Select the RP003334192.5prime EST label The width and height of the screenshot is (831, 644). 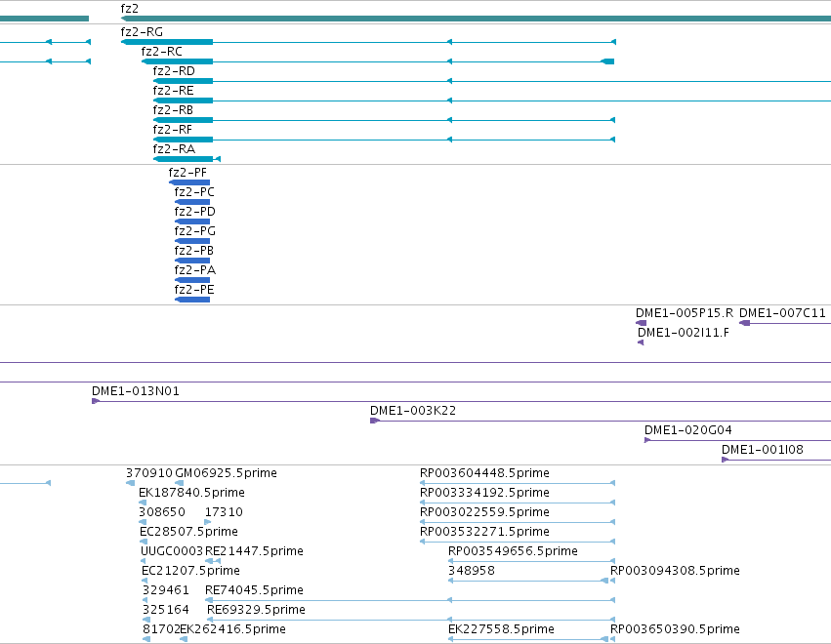click(485, 493)
